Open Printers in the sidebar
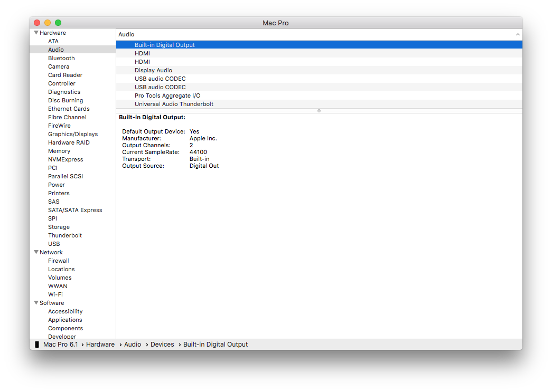 pos(59,193)
